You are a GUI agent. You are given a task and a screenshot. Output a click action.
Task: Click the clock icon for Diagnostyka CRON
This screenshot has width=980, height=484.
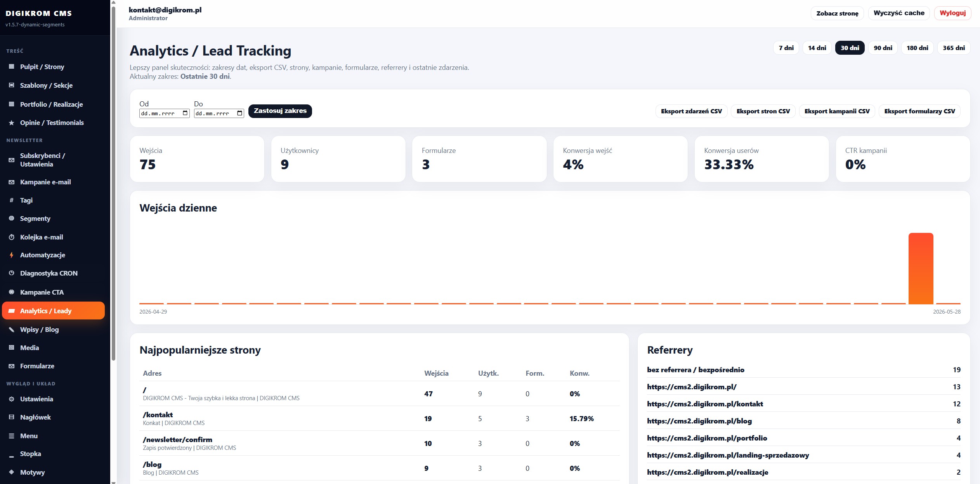(12, 273)
